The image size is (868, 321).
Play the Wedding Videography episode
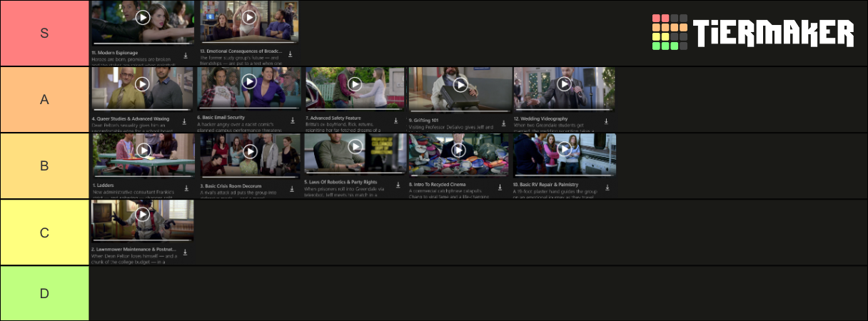[564, 84]
